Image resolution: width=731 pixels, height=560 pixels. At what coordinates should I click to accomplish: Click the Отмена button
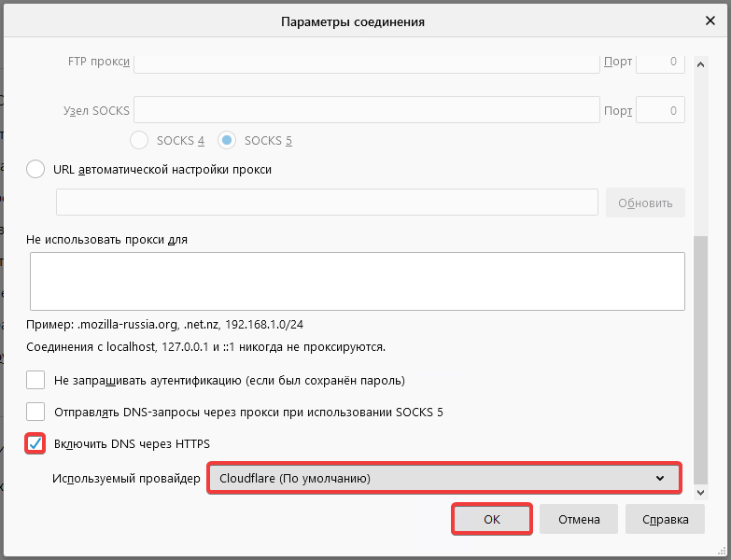click(579, 520)
